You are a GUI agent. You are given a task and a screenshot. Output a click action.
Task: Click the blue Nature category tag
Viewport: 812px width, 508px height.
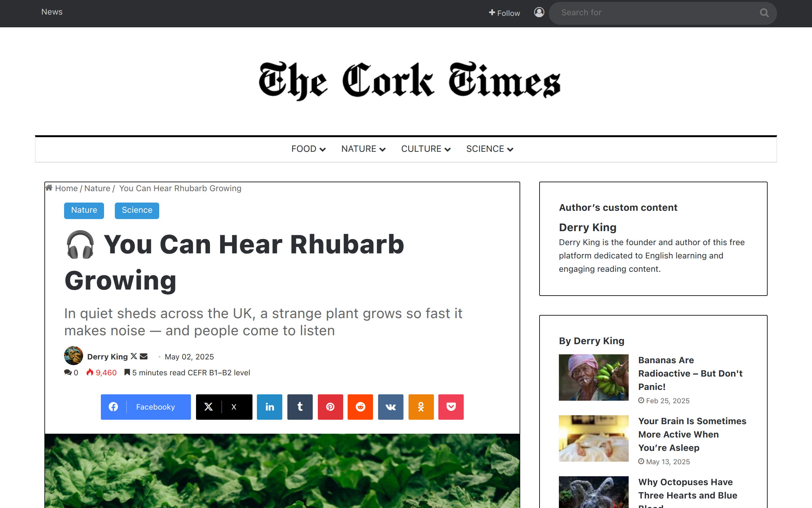(84, 210)
